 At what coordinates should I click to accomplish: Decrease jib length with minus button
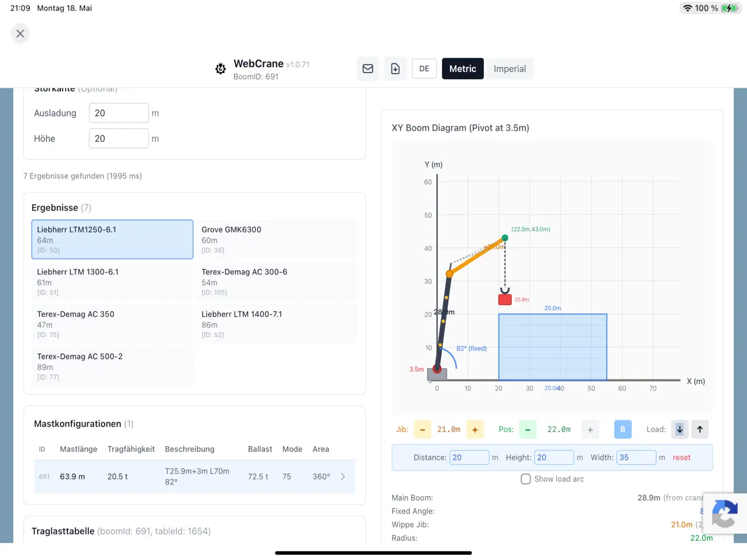423,429
